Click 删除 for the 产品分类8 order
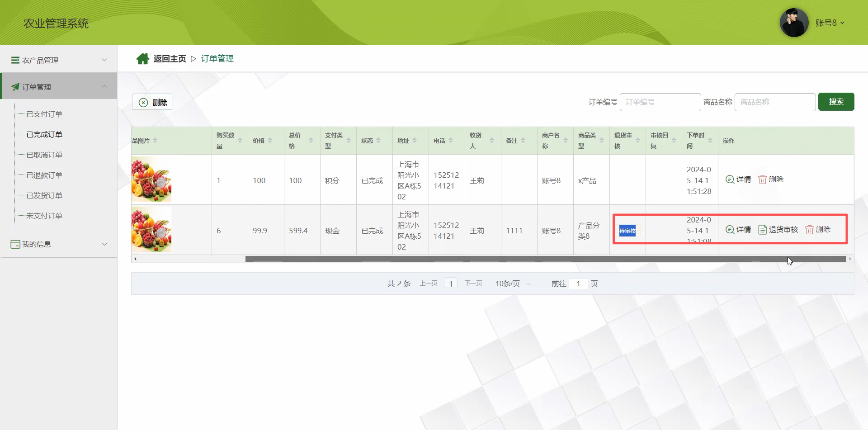The width and height of the screenshot is (868, 430). click(x=818, y=230)
